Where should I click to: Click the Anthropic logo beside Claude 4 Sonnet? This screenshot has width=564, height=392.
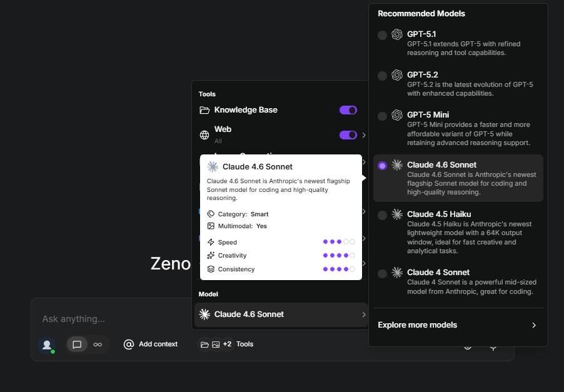coord(397,273)
